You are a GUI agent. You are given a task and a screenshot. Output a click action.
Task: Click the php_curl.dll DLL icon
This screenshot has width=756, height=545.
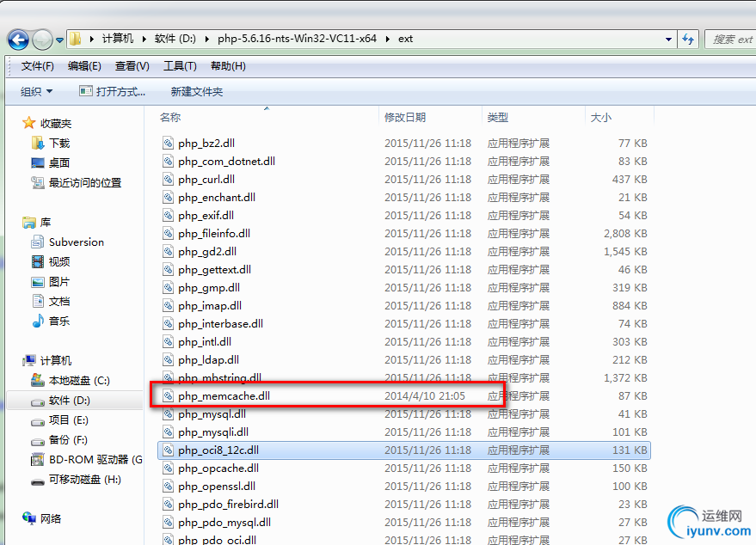tap(168, 179)
